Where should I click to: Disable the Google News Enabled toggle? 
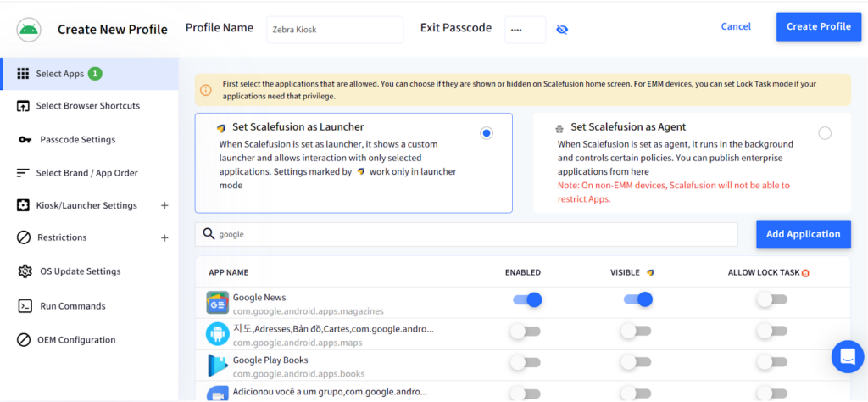(526, 299)
